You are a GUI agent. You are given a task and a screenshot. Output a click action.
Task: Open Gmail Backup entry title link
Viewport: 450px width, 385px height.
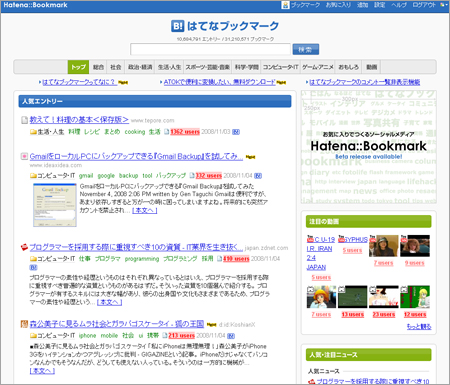coord(136,156)
